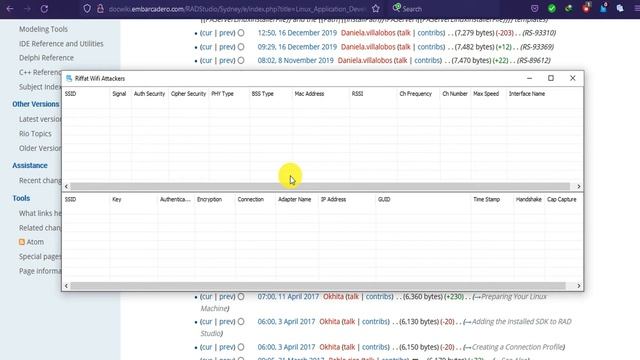Open Okhita contribs link on 07:00 row
Screen dimensions: 640x360
pos(379,297)
